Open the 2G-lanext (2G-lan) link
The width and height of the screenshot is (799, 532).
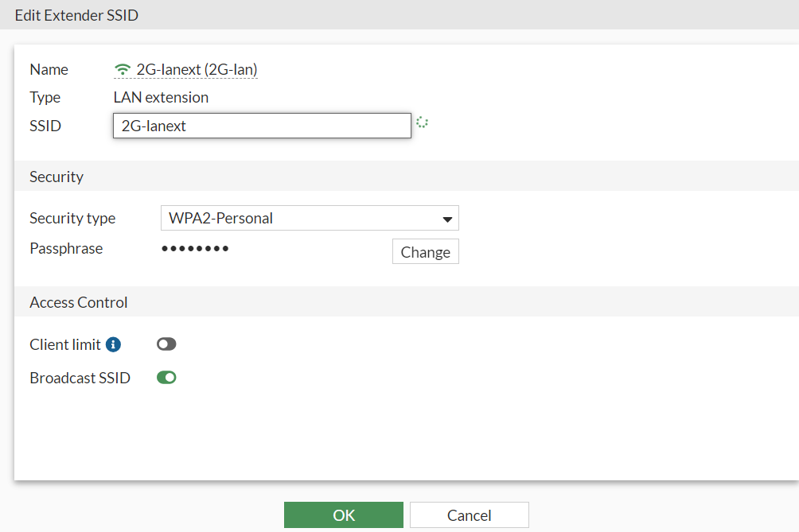(193, 69)
